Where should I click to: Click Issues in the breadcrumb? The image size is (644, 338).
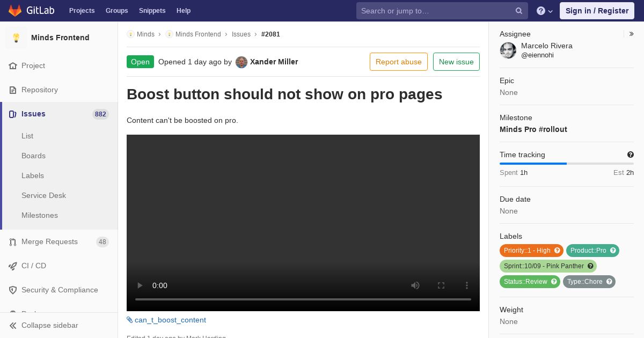241,34
